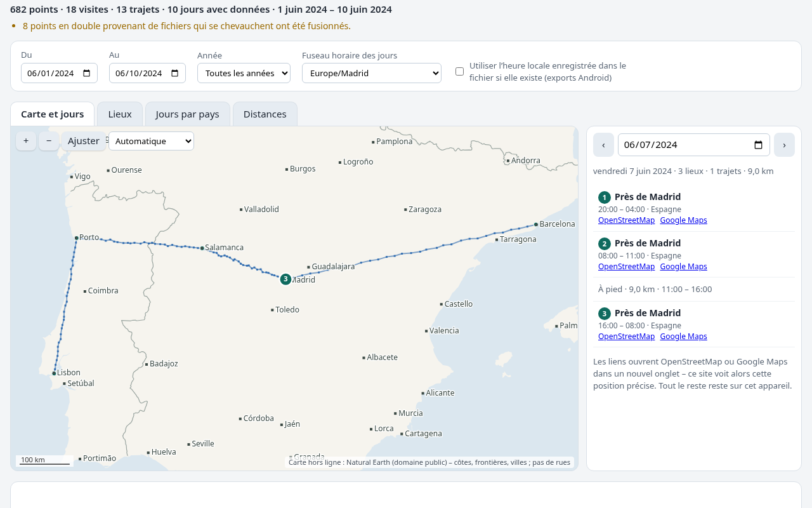Open Jours par pays tab
This screenshot has height=508, width=812.
pos(188,114)
